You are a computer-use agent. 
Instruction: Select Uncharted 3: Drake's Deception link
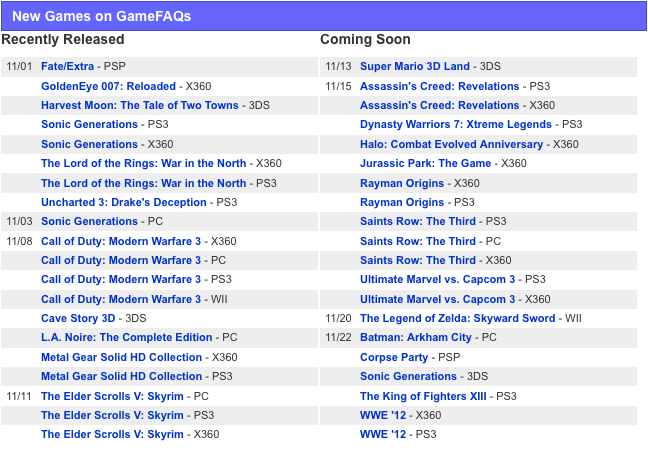[x=123, y=202]
